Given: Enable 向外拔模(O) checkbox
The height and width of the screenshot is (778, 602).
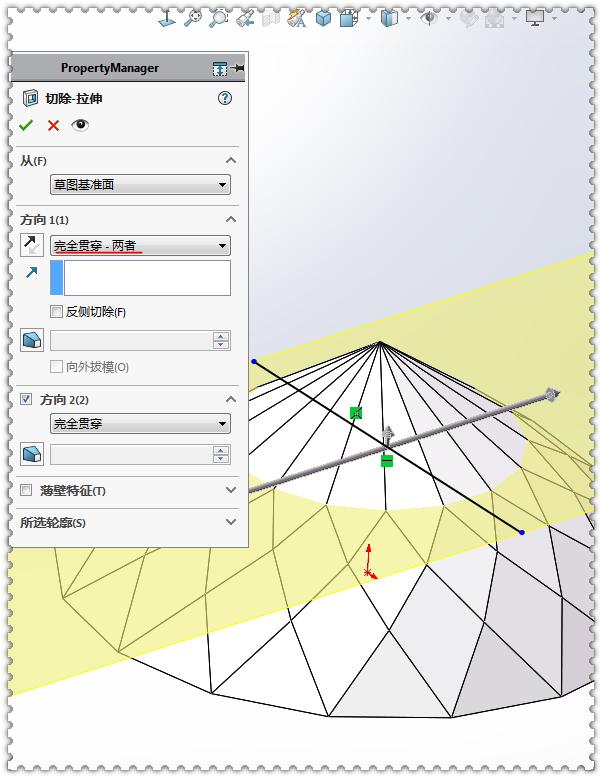Looking at the screenshot, I should [x=56, y=367].
